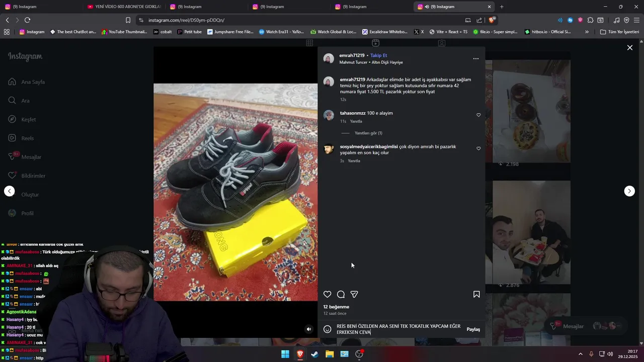Open the browser share page icon
This screenshot has width=644, height=362.
click(x=479, y=20)
